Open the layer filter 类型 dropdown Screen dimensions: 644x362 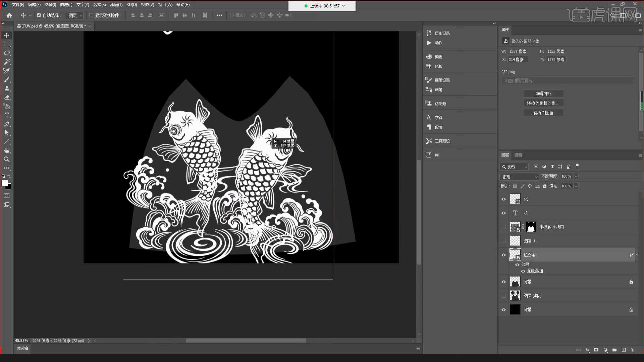[x=514, y=167]
